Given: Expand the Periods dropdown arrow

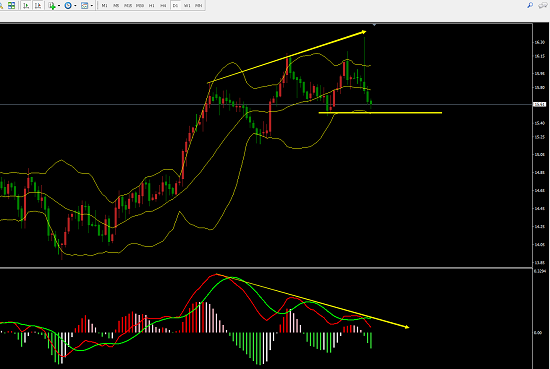Looking at the screenshot, I should [75, 6].
